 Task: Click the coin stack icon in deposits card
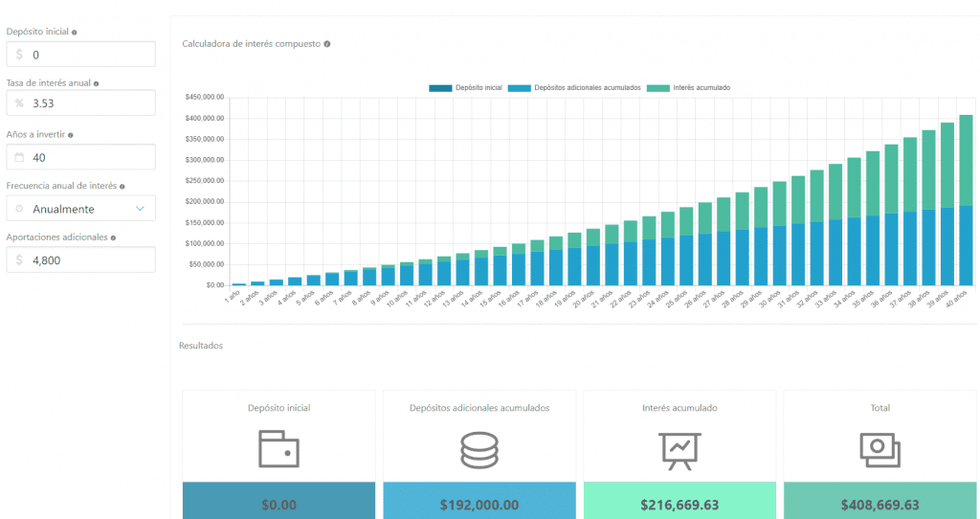479,448
